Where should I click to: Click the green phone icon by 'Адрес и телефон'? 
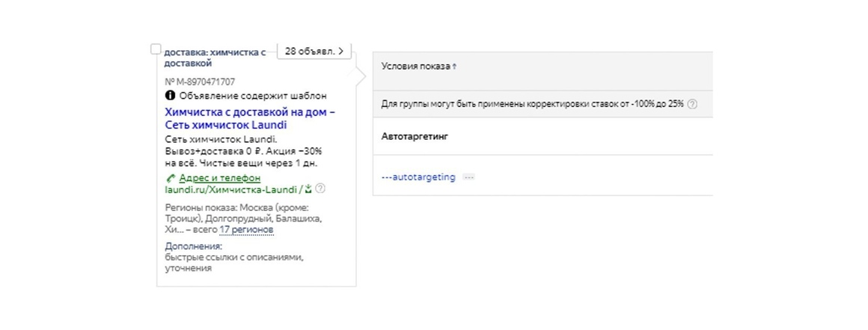(x=171, y=178)
